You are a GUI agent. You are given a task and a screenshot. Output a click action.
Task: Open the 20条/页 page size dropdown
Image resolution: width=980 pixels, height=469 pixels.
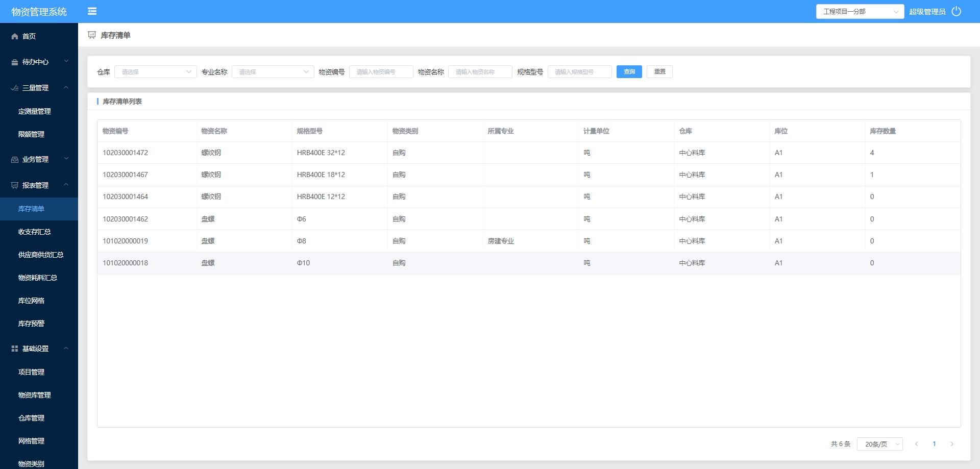click(x=880, y=444)
